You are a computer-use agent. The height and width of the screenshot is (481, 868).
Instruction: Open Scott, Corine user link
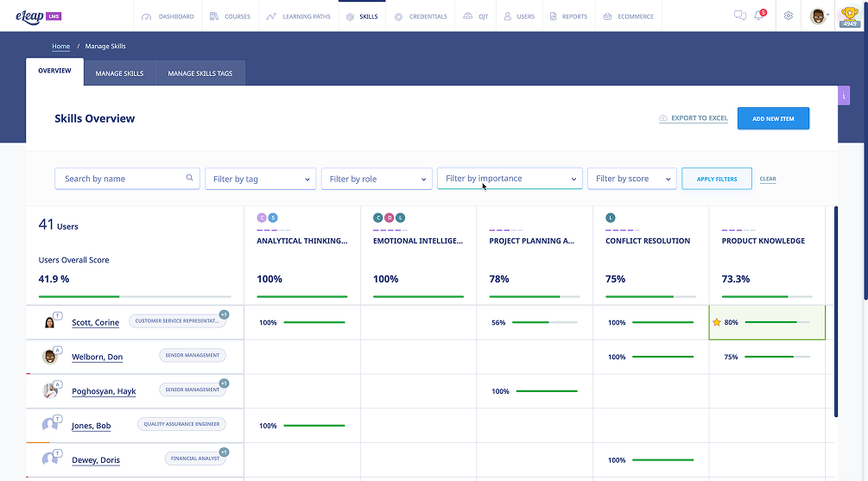tap(95, 322)
